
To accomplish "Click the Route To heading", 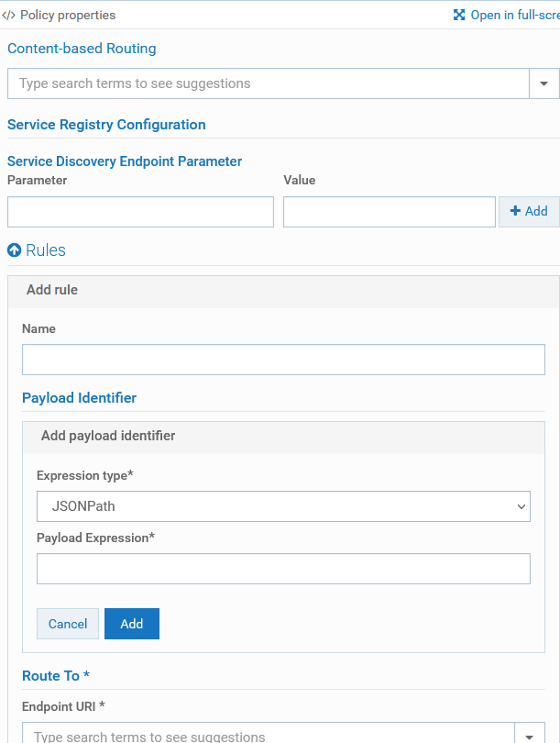I will click(x=56, y=676).
